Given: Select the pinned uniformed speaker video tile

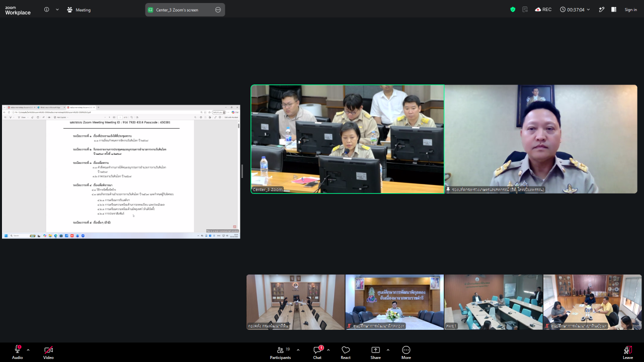Looking at the screenshot, I should click(x=541, y=139).
